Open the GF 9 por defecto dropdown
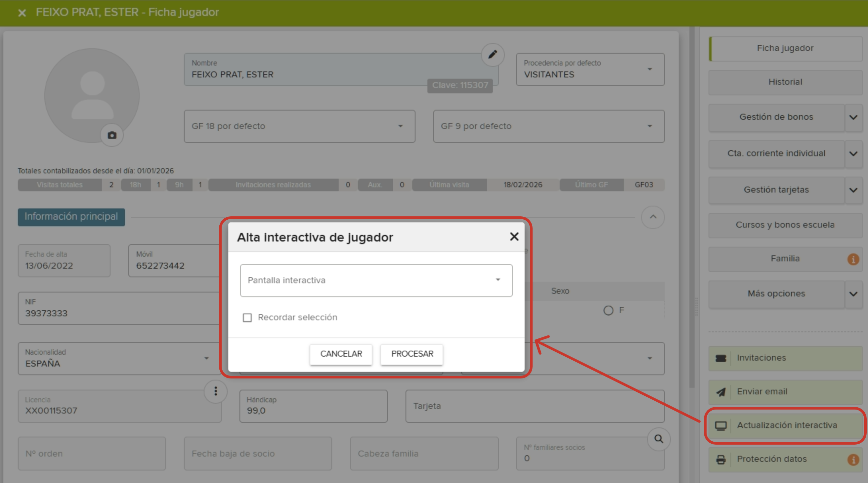 point(548,126)
